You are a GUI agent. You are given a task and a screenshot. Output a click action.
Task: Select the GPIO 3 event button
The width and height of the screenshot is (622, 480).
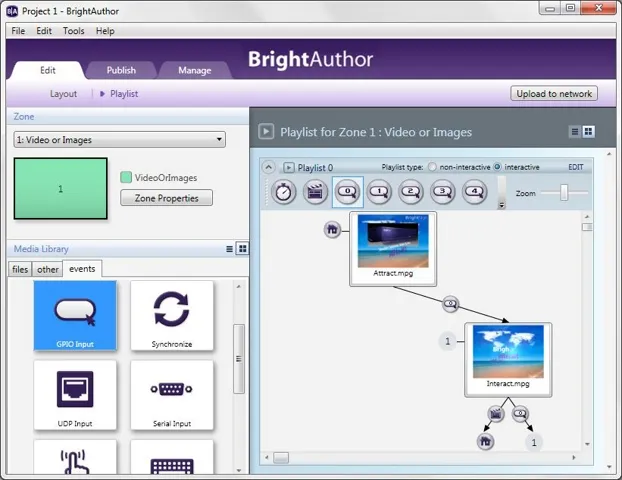tap(443, 192)
